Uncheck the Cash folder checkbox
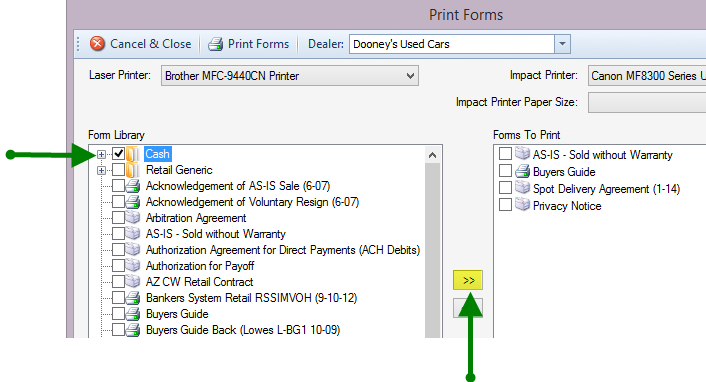706x382 pixels. 118,154
